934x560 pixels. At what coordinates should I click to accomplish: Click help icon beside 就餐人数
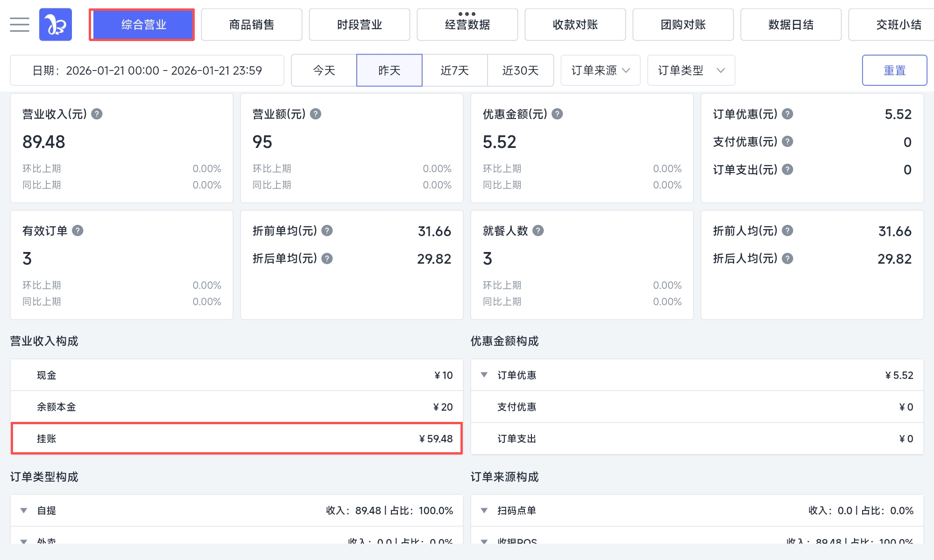point(538,231)
